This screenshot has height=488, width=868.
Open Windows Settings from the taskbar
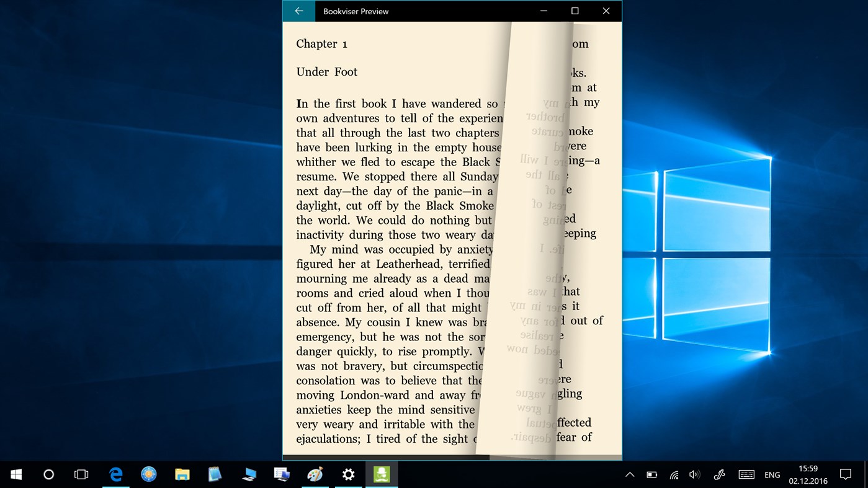[x=348, y=474]
